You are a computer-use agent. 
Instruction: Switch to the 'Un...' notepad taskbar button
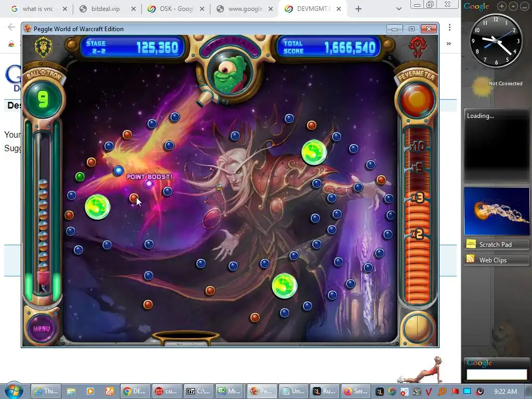(294, 391)
